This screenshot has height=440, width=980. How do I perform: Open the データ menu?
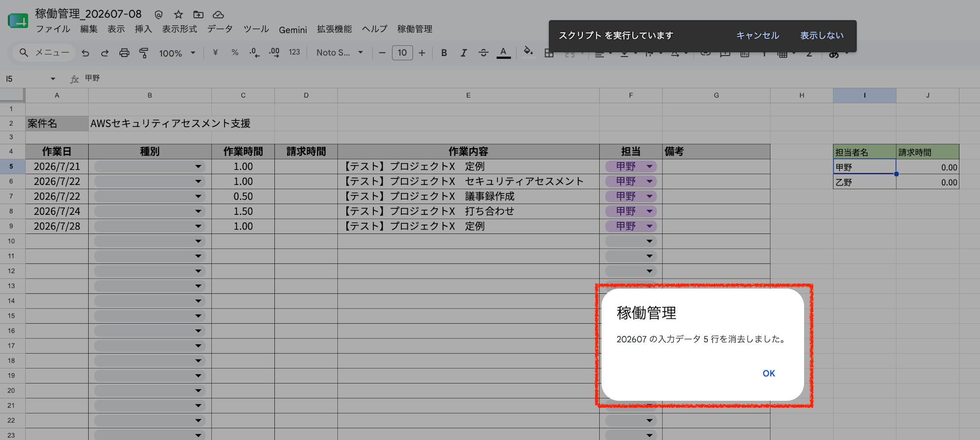tap(220, 29)
